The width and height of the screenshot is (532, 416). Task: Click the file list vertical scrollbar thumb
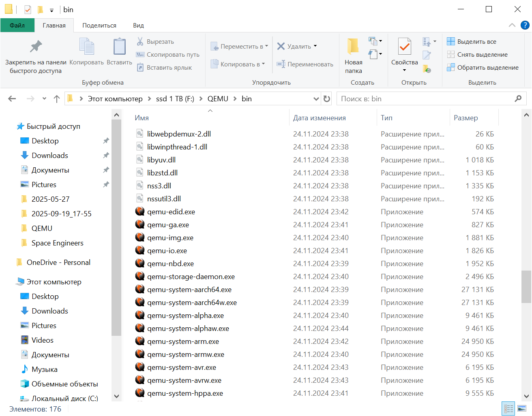click(526, 287)
